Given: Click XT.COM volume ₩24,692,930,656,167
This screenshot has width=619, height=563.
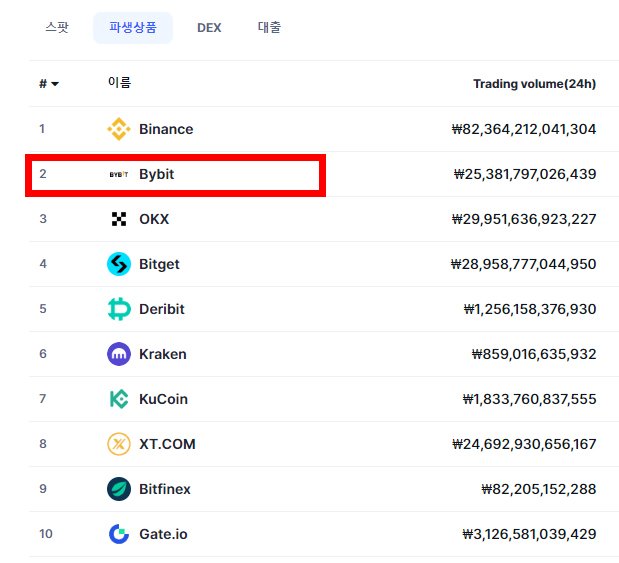Looking at the screenshot, I should [524, 444].
